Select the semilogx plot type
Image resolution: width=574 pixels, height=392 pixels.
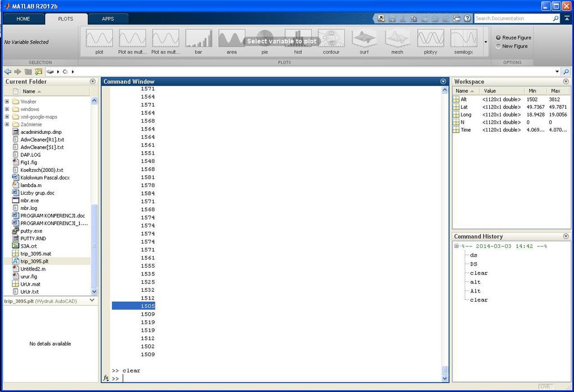(x=464, y=42)
